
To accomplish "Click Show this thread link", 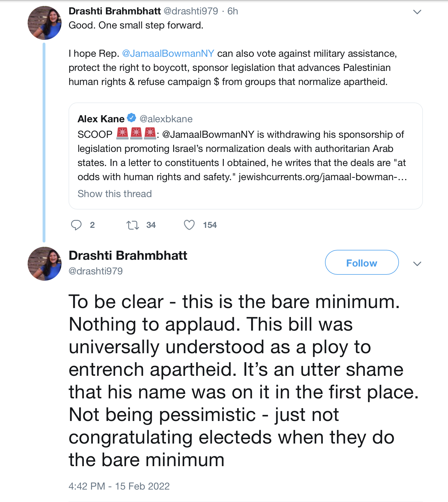I will (115, 194).
